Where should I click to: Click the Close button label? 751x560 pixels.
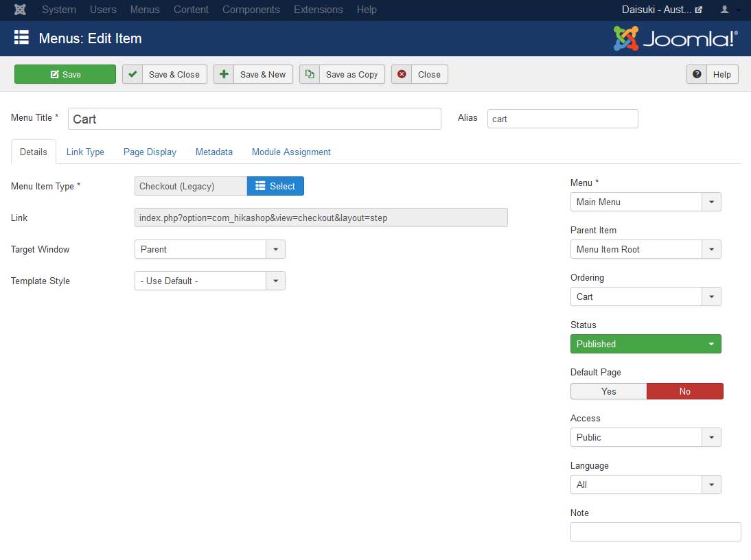[429, 74]
